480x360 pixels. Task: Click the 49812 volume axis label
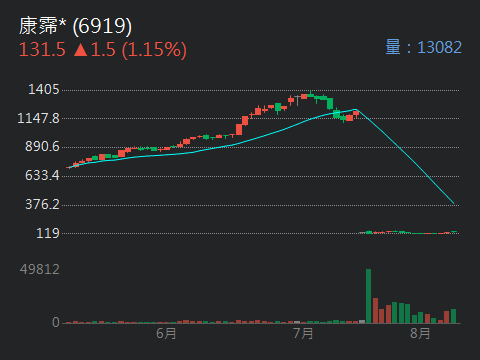click(40, 269)
